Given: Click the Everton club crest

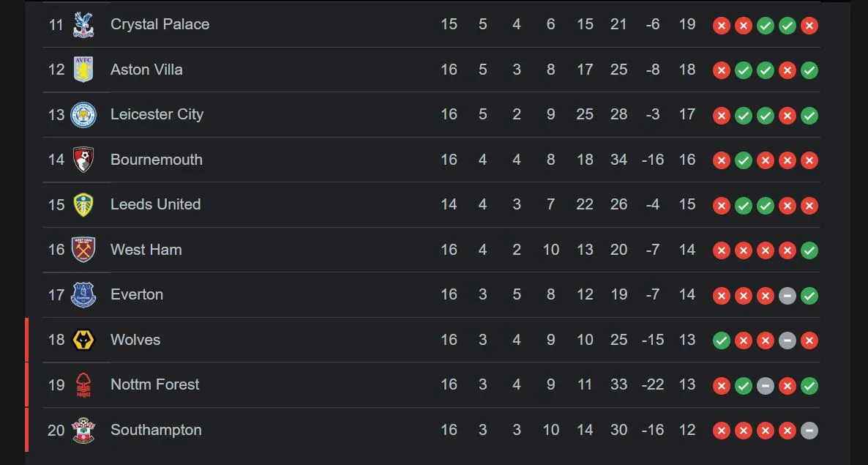Looking at the screenshot, I should coord(83,295).
